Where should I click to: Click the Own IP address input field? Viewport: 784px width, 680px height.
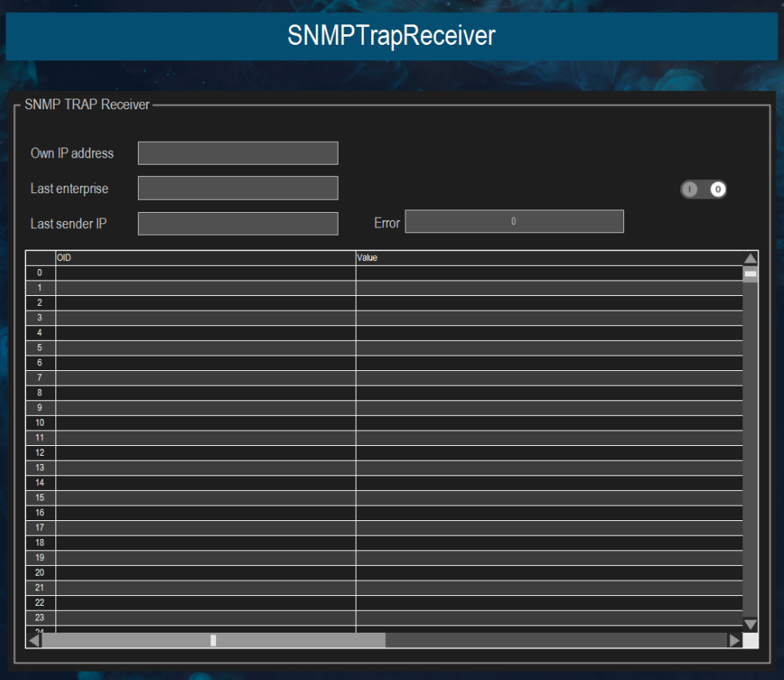click(237, 152)
